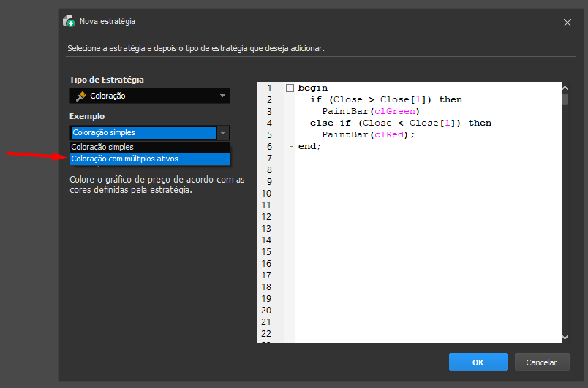Click the clGreen color constant in code

(x=394, y=111)
